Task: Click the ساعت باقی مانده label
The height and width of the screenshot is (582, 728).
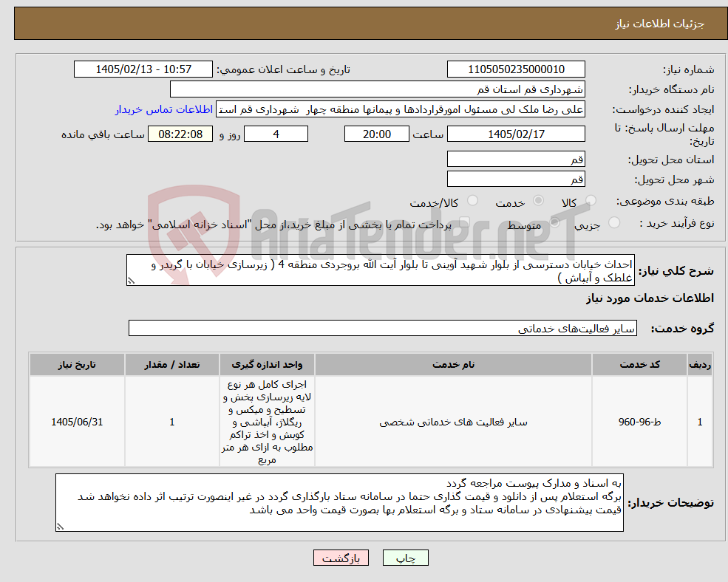Action: point(103,134)
